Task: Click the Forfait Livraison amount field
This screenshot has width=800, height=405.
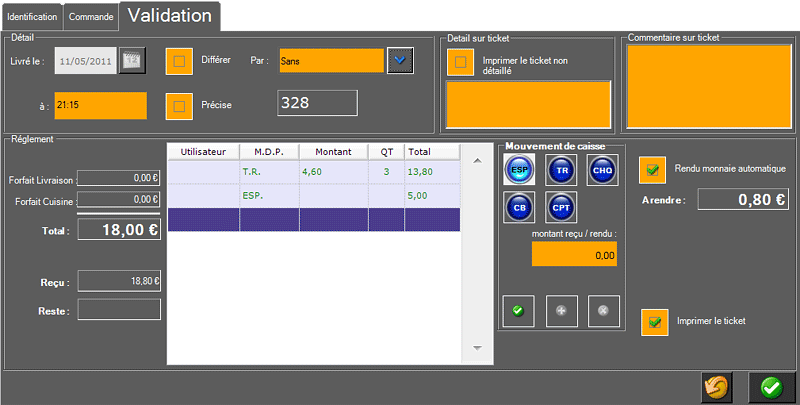Action: 119,178
